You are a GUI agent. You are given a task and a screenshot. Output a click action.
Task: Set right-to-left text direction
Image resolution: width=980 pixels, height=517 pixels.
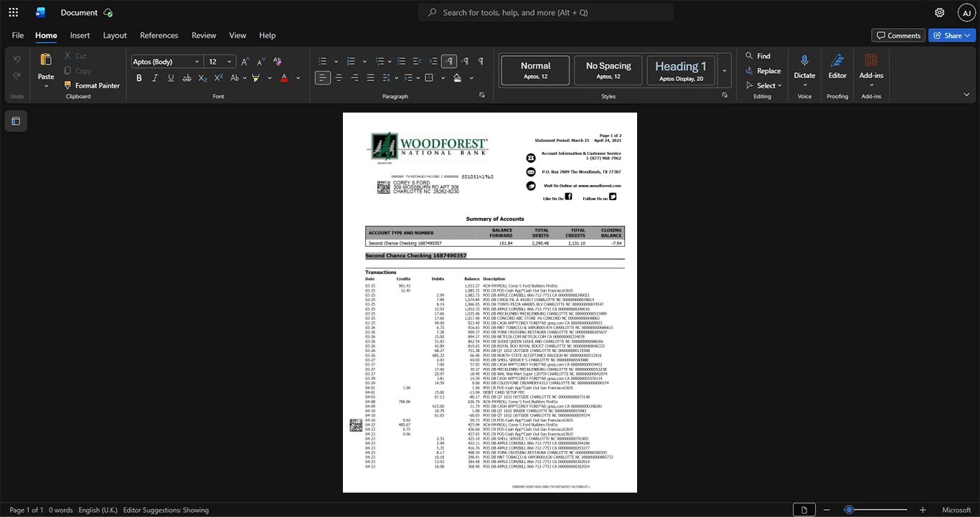(465, 62)
